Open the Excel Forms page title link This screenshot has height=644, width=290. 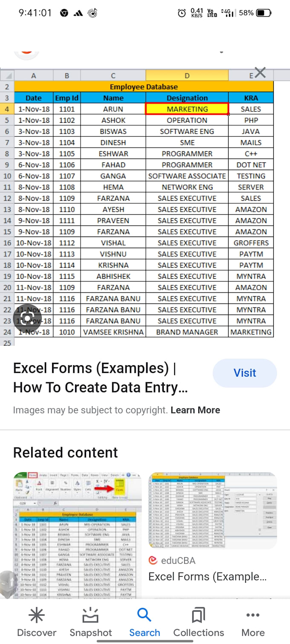tap(101, 378)
